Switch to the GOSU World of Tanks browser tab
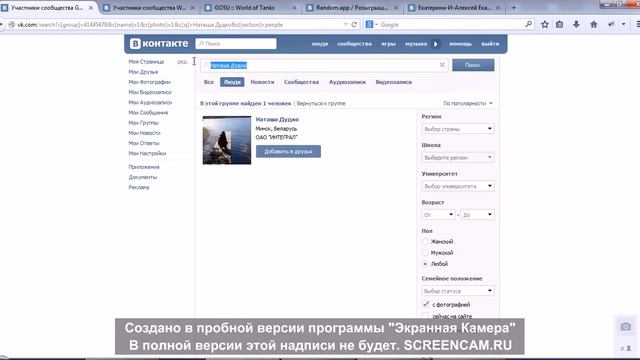640x360 pixels. (250, 7)
